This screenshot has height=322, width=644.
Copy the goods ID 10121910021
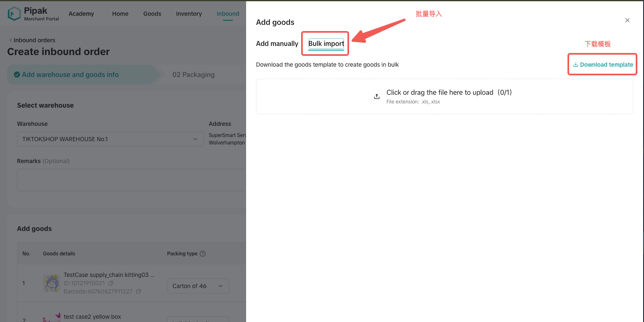click(x=110, y=283)
